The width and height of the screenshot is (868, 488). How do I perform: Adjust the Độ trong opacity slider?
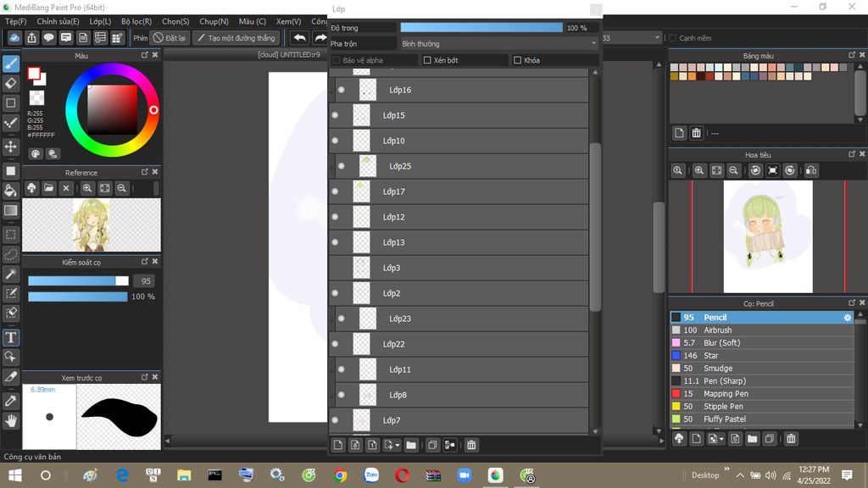pos(481,28)
